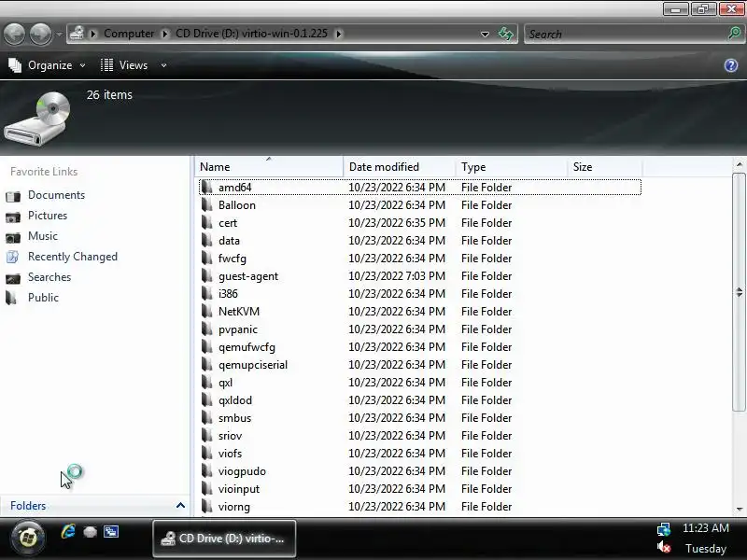Refresh the folder with the green arrows icon
This screenshot has height=560, width=747.
pos(505,34)
